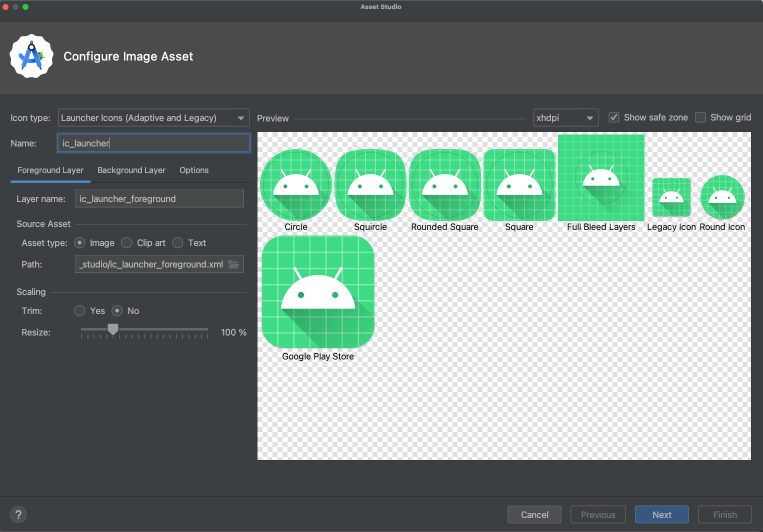Viewport: 763px width, 532px height.
Task: Focus the Name input field
Action: click(154, 143)
